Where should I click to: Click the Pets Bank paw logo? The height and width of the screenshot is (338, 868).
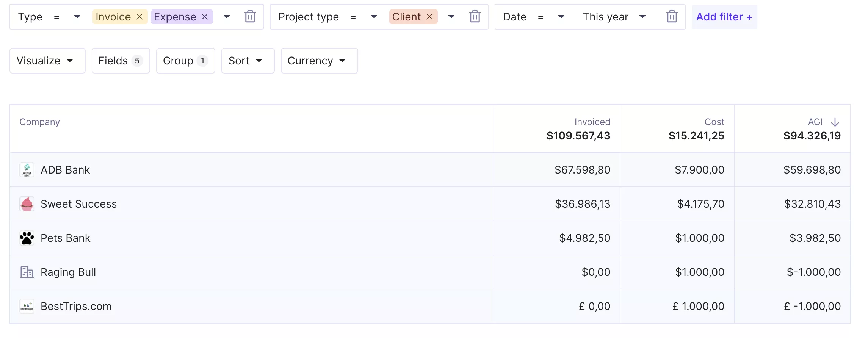coord(27,238)
